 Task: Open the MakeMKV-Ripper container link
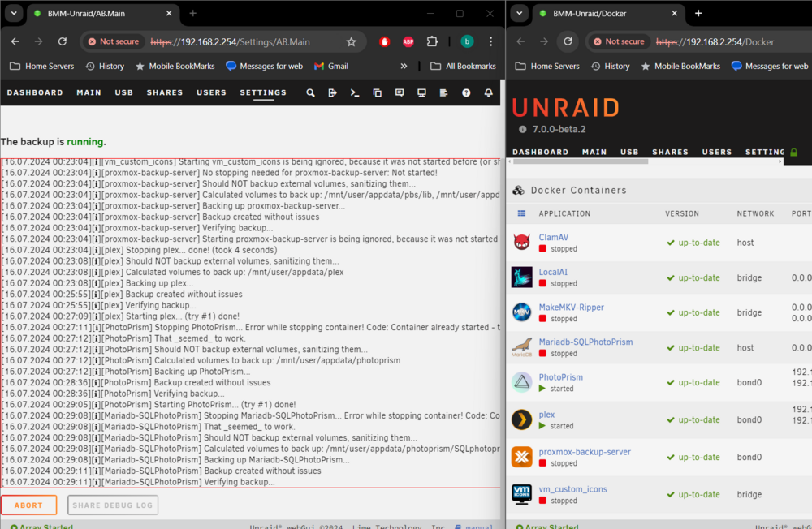coord(571,307)
